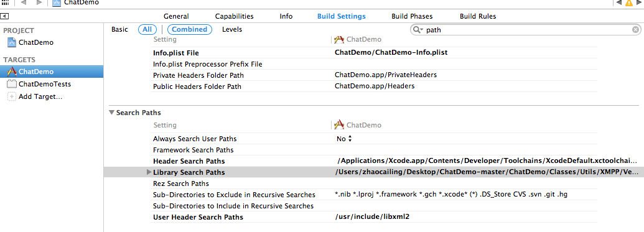The width and height of the screenshot is (644, 232).
Task: Click the forward navigation arrow in the jump bar
Action: tap(39, 2)
